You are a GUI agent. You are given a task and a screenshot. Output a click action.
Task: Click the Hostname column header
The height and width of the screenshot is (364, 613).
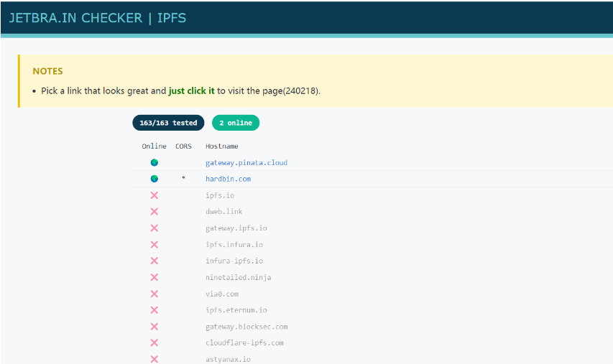point(221,146)
